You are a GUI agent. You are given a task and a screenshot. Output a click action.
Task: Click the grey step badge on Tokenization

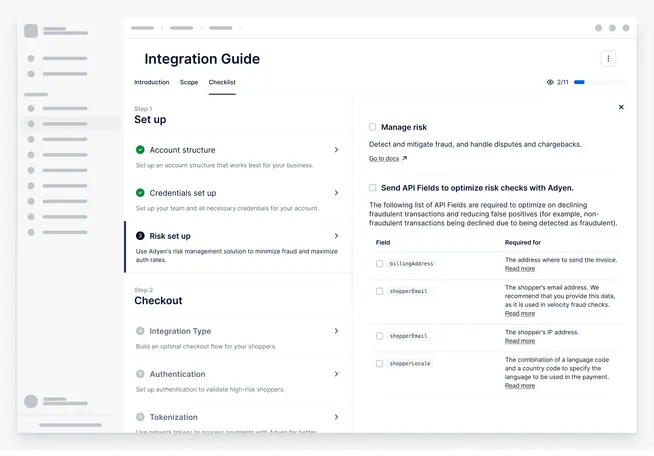pyautogui.click(x=140, y=417)
